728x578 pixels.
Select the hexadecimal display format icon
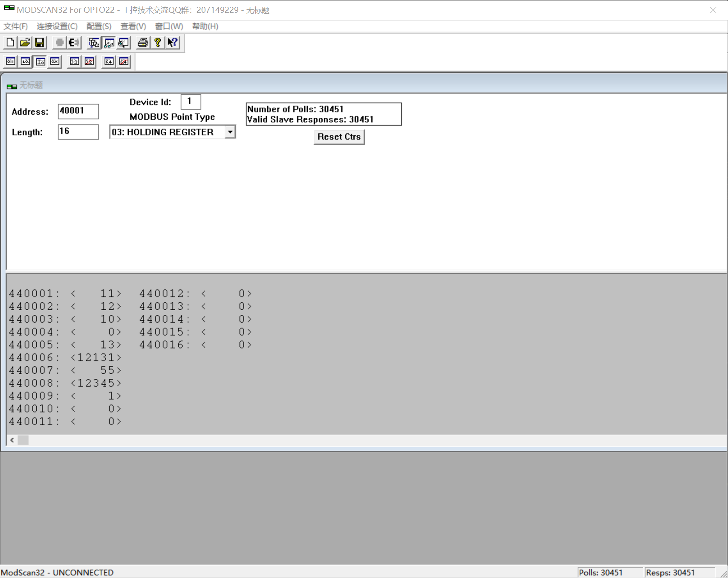click(x=54, y=61)
